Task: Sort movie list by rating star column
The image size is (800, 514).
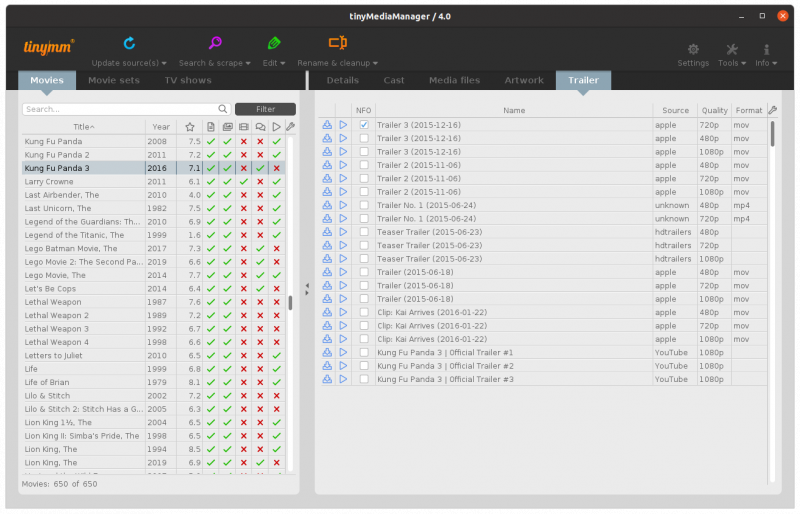Action: tap(190, 127)
